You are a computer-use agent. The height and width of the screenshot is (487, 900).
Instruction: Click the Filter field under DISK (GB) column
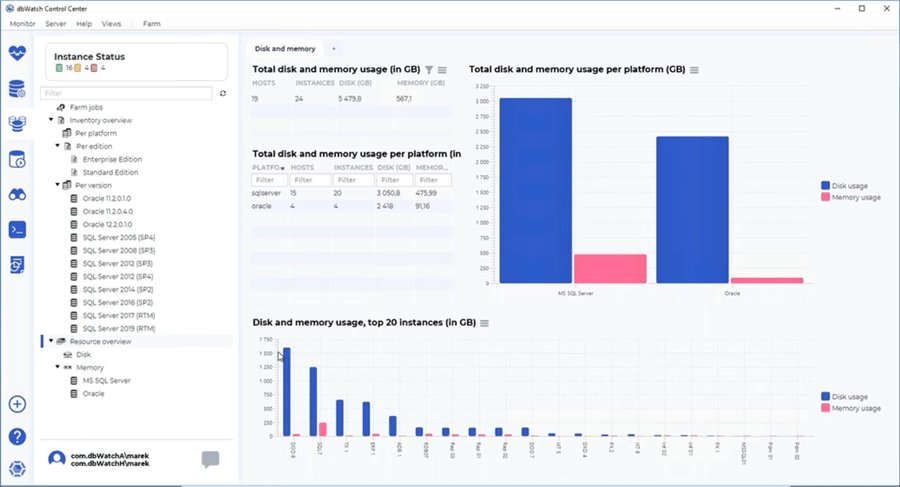point(394,180)
